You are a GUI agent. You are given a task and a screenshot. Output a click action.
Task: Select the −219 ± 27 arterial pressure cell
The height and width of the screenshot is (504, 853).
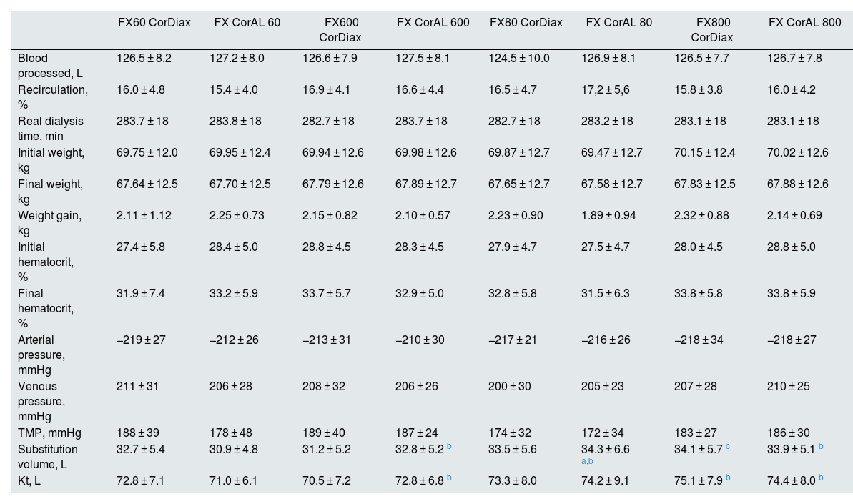coord(141,340)
